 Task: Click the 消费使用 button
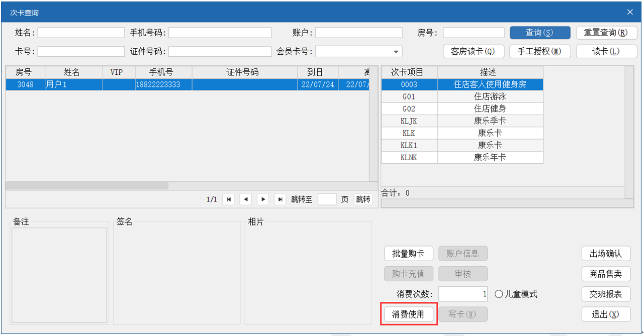click(x=408, y=314)
